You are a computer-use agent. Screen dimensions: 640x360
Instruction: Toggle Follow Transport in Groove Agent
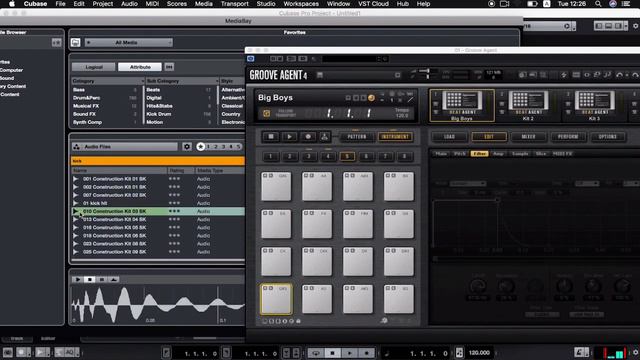click(266, 113)
